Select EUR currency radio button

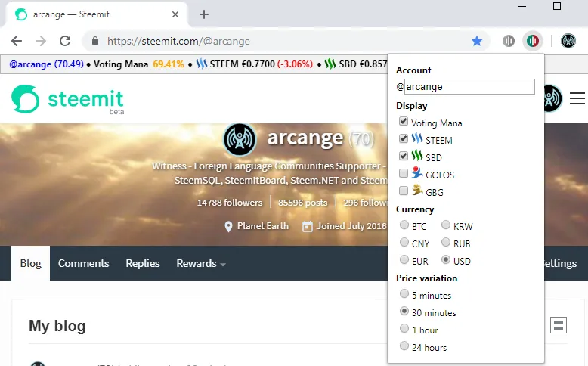404,259
